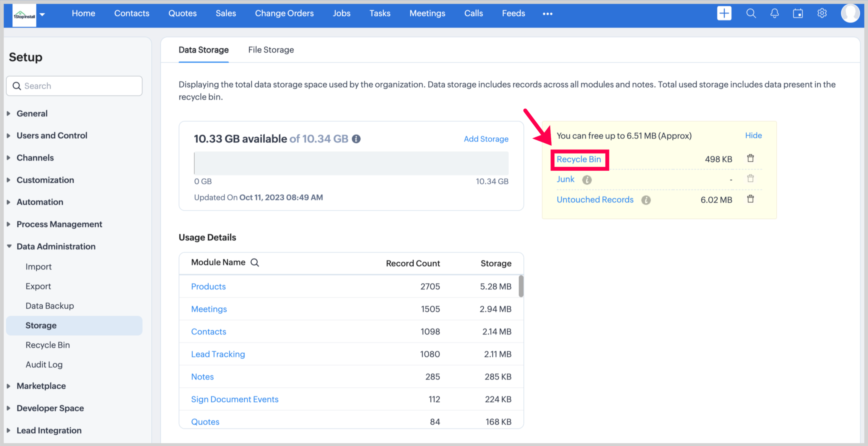Screen dimensions: 868x446
Task: Click the Add Storage link
Action: pos(485,139)
